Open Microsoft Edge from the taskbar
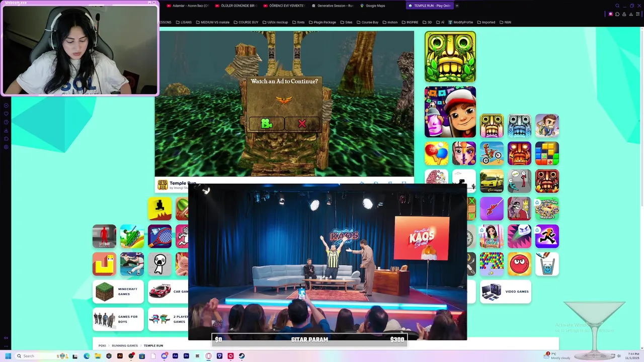The image size is (644, 362). (x=87, y=356)
